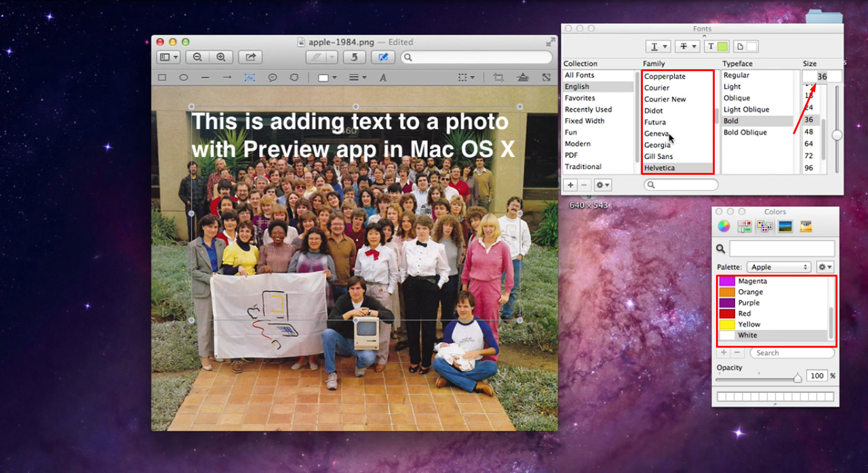Open the shape color dropdown
868x473 pixels.
(x=328, y=78)
